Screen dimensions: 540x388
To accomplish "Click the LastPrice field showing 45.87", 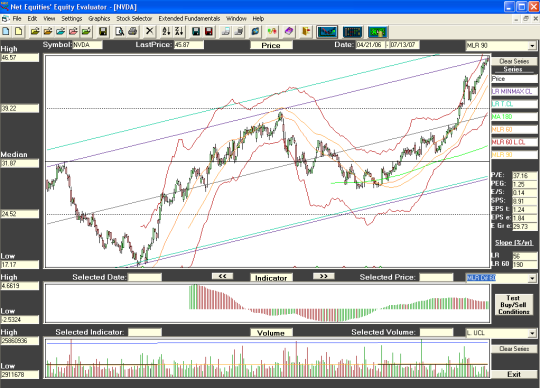I will 189,45.
